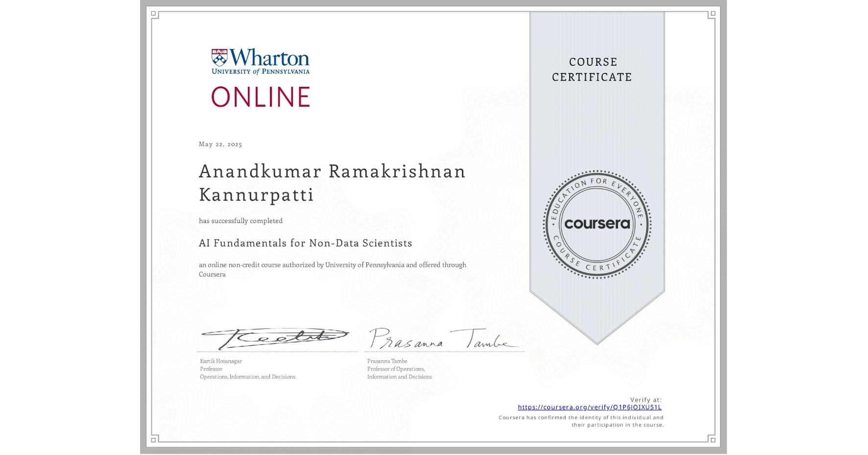Click the red ONLINE wordmark
Image resolution: width=868 pixels, height=455 pixels.
point(261,97)
